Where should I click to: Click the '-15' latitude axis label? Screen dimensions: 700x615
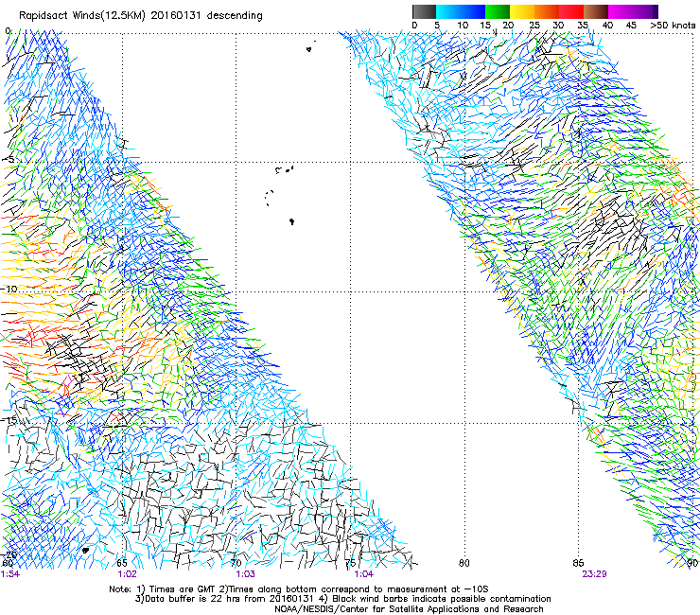pyautogui.click(x=9, y=420)
